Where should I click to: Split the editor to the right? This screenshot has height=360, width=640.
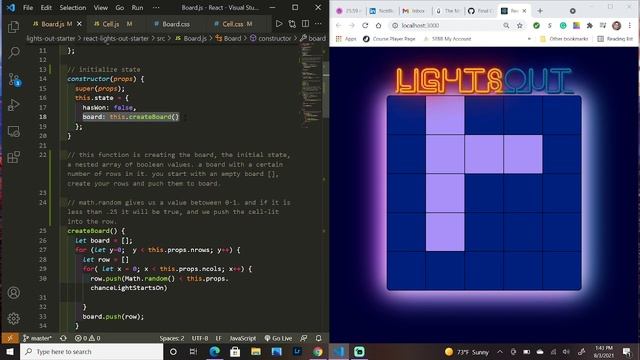pyautogui.click(x=305, y=24)
